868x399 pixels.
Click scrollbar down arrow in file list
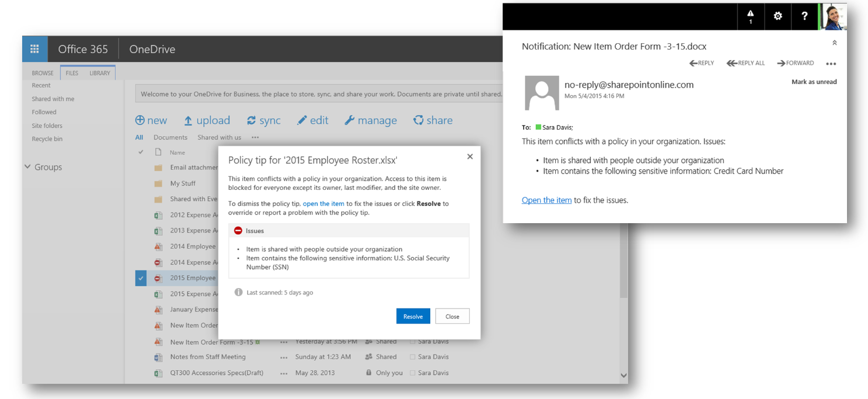623,376
